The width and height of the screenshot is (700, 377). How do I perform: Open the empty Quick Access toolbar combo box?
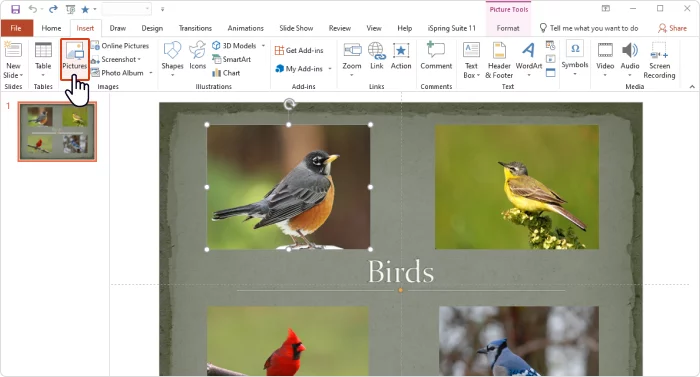tap(126, 9)
